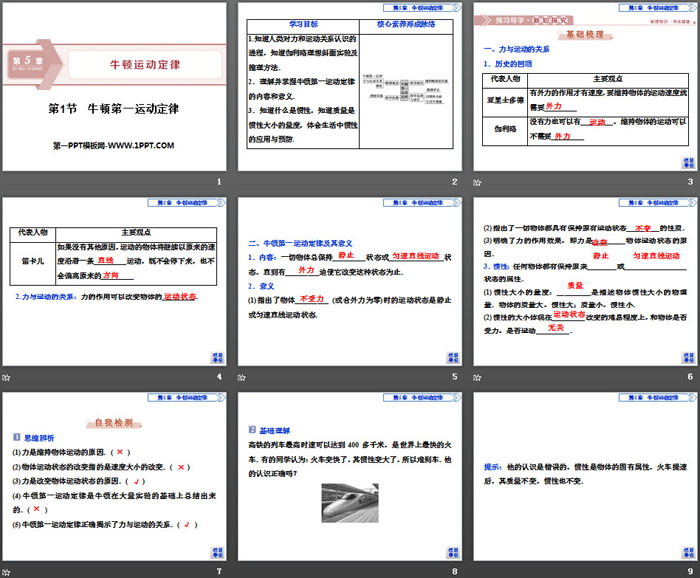
Task: Click the animation star below slide 6
Action: 479,376
